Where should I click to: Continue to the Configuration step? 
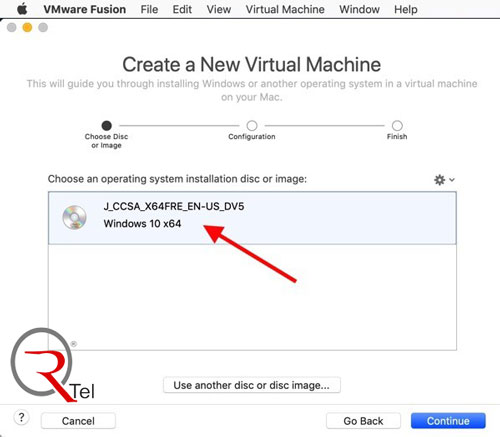448,421
